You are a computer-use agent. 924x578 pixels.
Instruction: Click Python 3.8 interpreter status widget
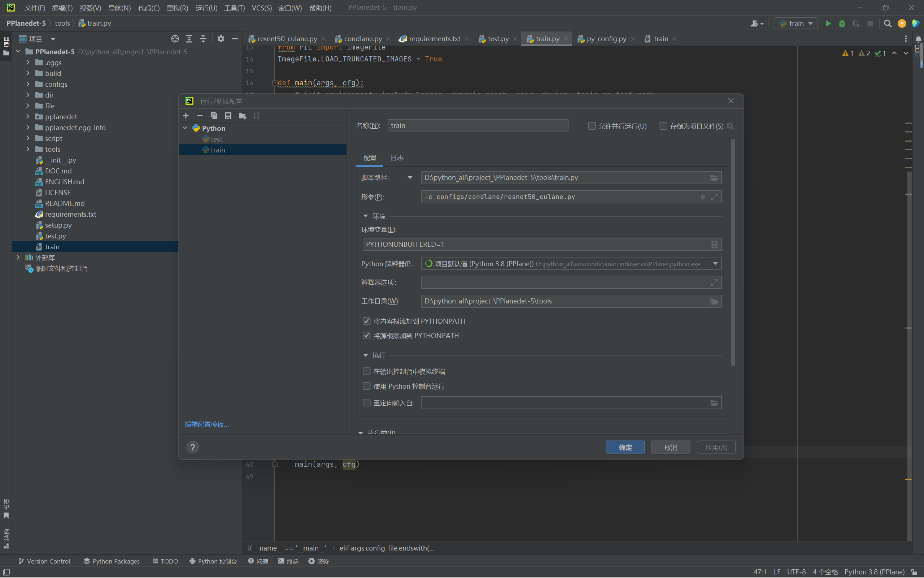pos(874,572)
